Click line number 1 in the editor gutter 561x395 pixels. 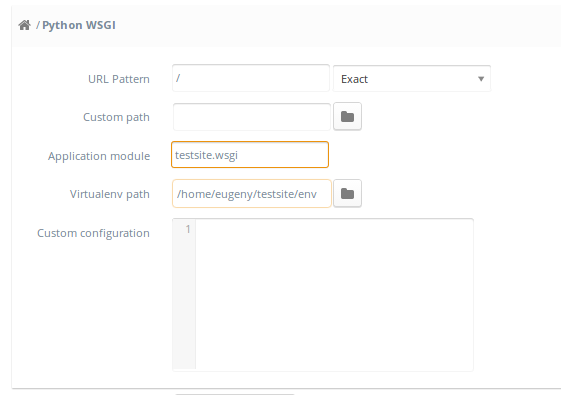188,229
